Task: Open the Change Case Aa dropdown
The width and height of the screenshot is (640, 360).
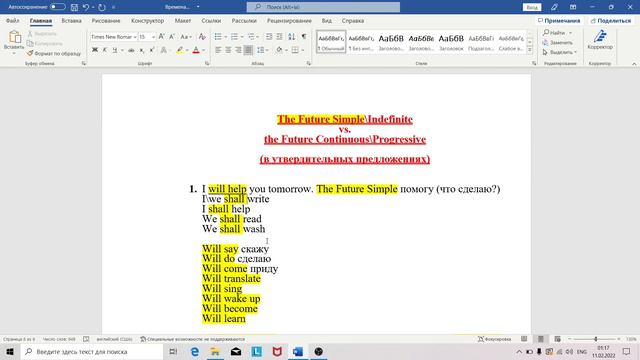Action: [186, 37]
